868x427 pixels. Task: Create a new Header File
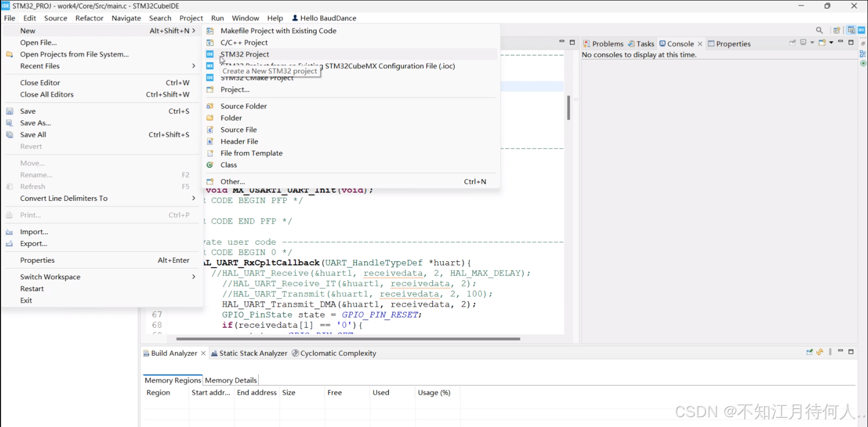[x=350, y=141]
